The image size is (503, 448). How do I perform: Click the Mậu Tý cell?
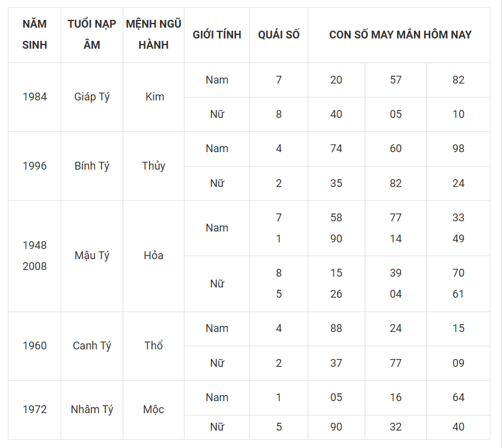(x=92, y=256)
